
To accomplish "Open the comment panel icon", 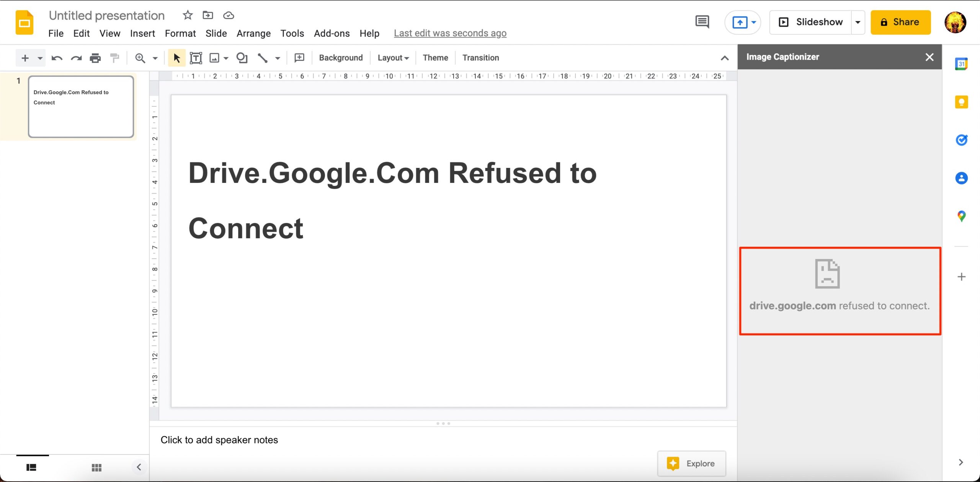I will click(x=702, y=22).
